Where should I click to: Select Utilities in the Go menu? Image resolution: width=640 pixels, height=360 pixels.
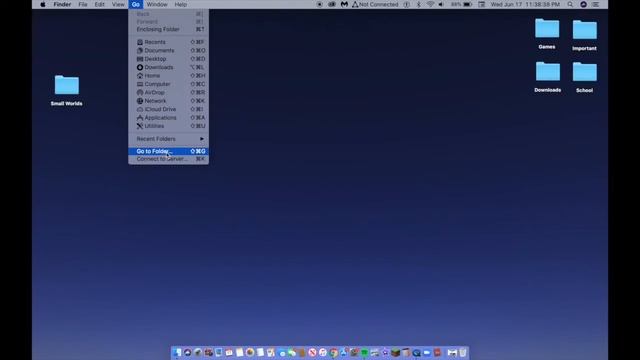169,126
